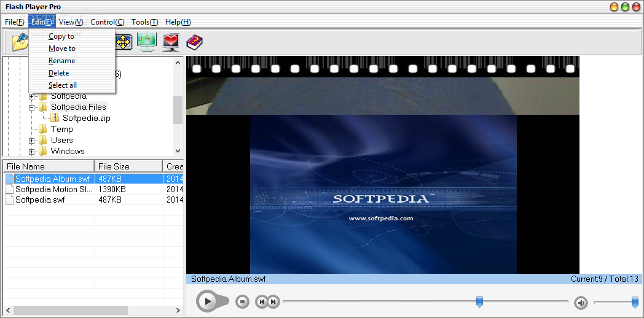Screen dimensions: 644x318
Task: Click the green maximize window button
Action: (626, 7)
